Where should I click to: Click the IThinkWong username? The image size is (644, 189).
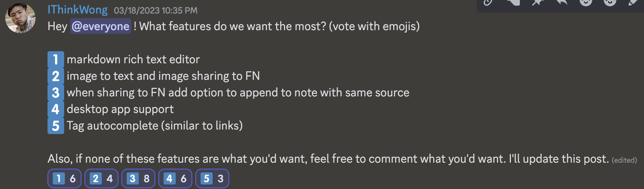point(77,10)
